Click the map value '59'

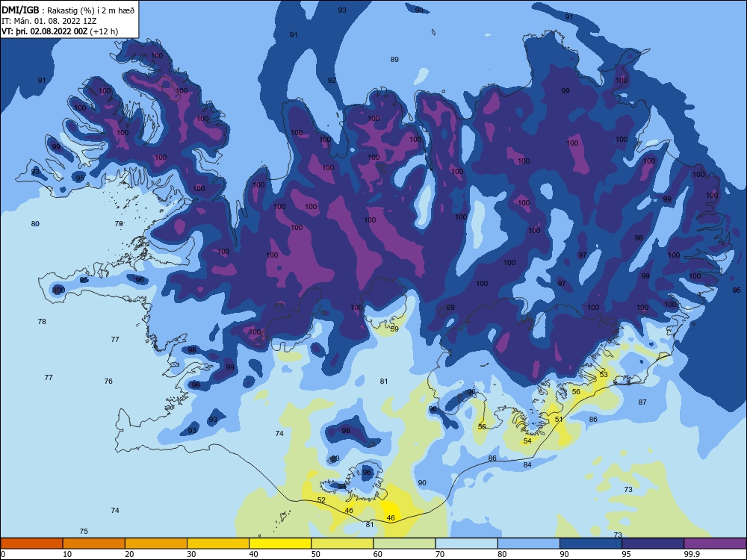394,329
